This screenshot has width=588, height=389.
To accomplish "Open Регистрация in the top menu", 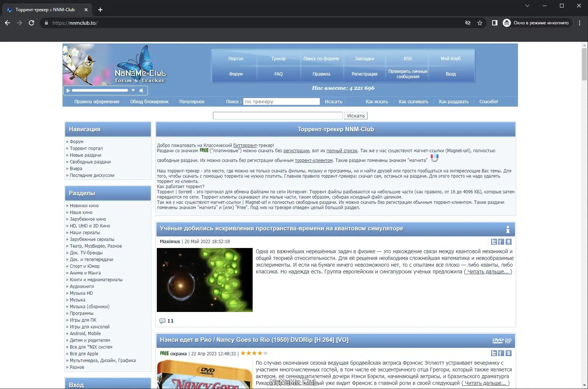I will click(x=365, y=74).
